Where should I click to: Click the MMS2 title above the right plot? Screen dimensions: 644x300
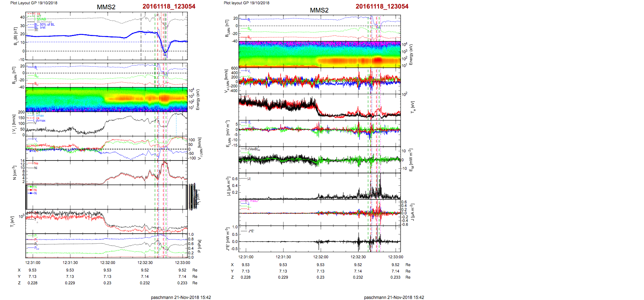[x=319, y=10]
